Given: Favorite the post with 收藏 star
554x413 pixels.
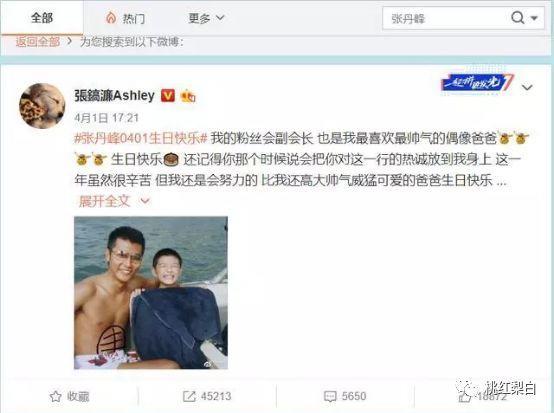Looking at the screenshot, I should [x=69, y=396].
